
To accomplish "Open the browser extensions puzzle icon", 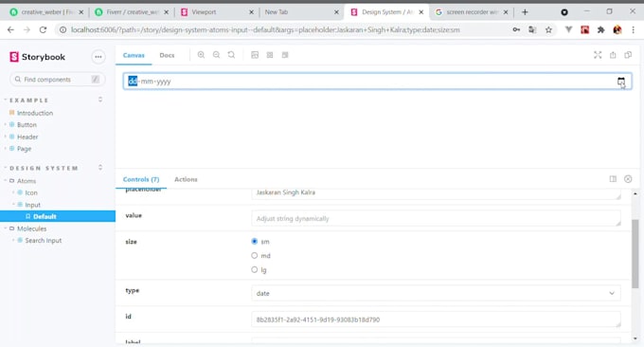I will [600, 29].
